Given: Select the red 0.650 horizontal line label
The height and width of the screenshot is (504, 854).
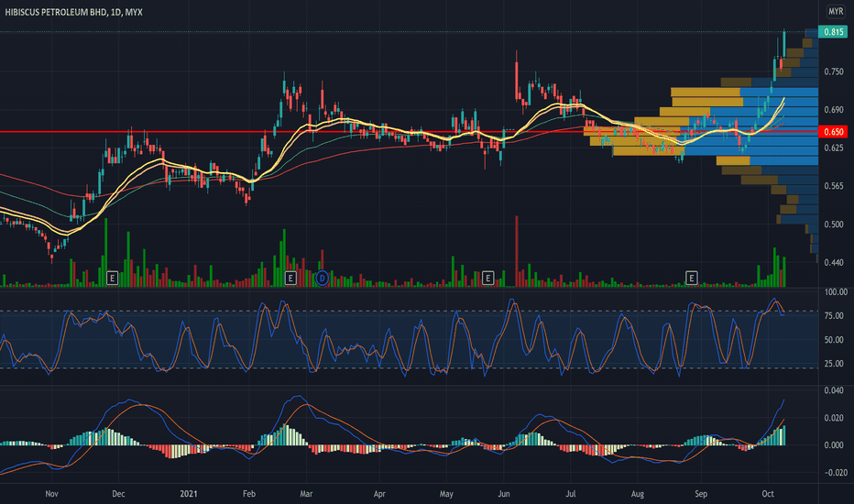Looking at the screenshot, I should click(833, 132).
